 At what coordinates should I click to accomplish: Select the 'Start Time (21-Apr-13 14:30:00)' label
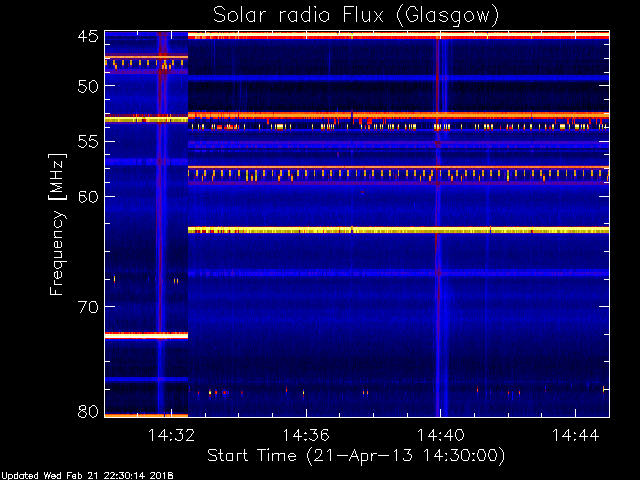pyautogui.click(x=356, y=456)
